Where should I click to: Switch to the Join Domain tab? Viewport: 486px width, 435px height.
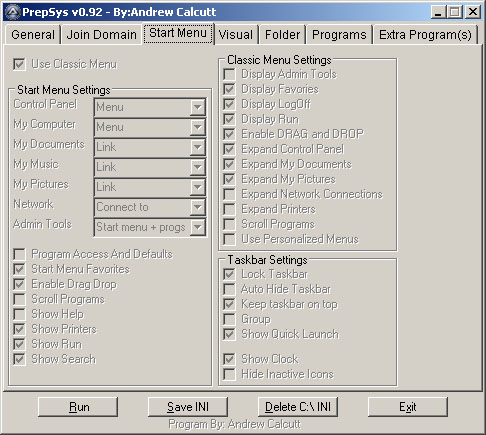pos(101,35)
